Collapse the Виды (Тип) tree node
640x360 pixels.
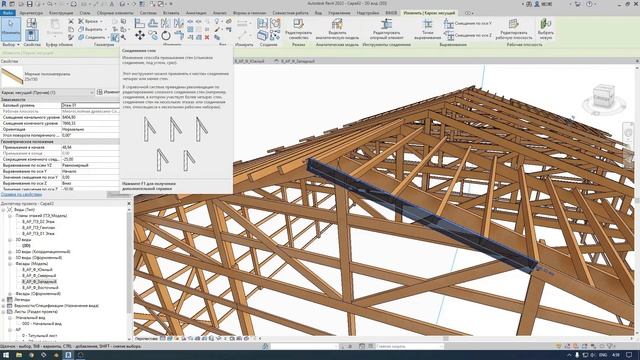pos(4,209)
